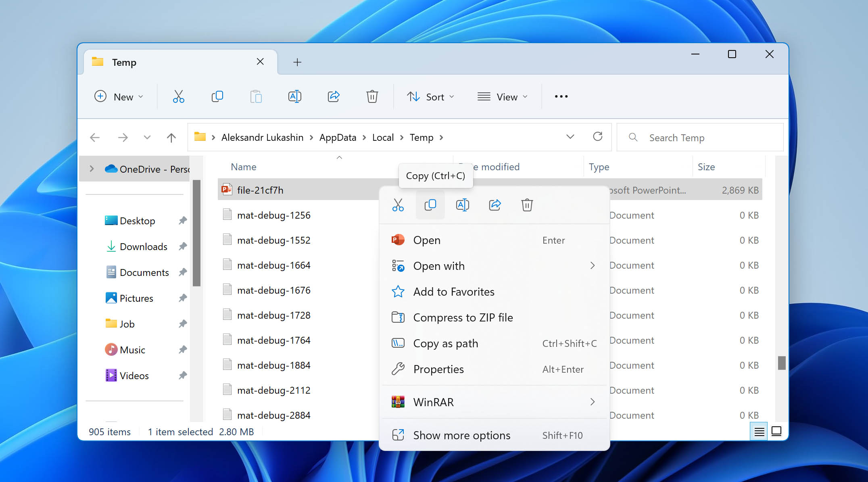The width and height of the screenshot is (868, 482).
Task: Expand the OneDrive tree item
Action: click(x=91, y=169)
